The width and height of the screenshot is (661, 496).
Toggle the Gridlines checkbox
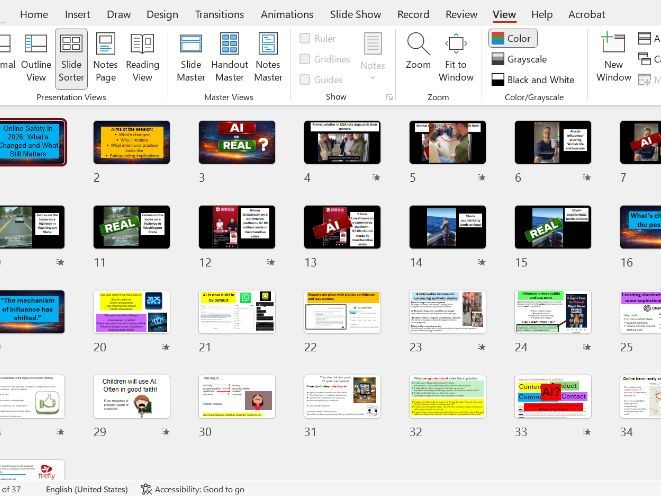305,59
